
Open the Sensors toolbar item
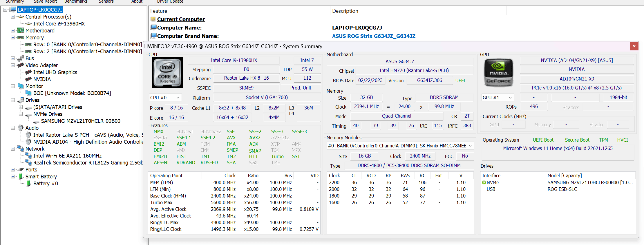(x=106, y=1)
